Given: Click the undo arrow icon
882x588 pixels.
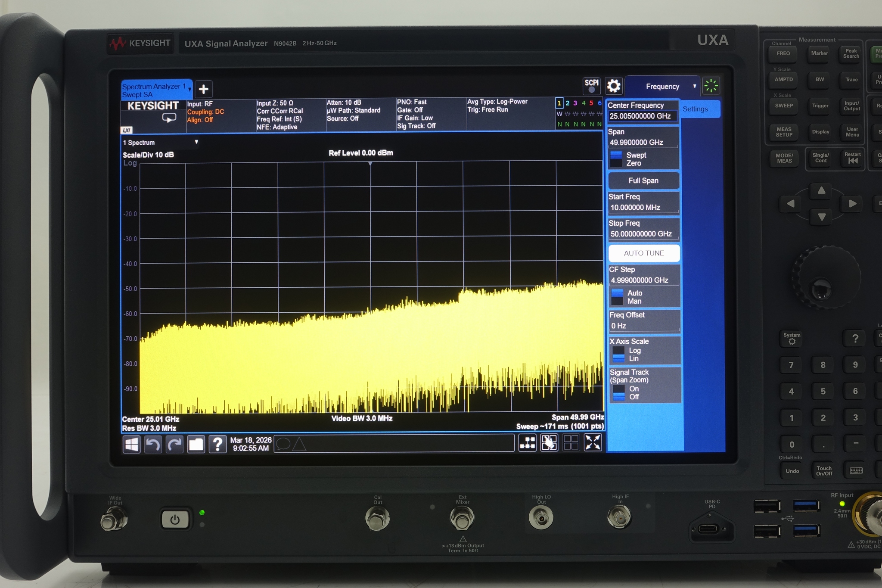Looking at the screenshot, I should [x=153, y=444].
